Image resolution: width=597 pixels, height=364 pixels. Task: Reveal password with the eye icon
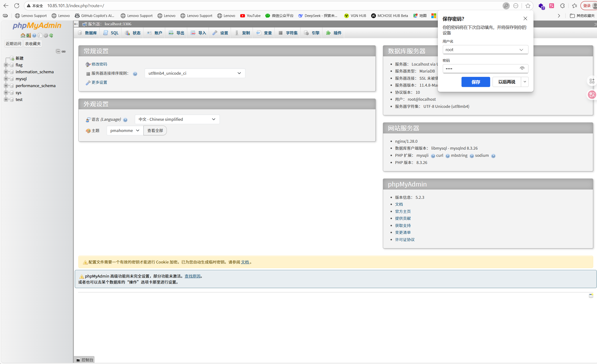[522, 69]
